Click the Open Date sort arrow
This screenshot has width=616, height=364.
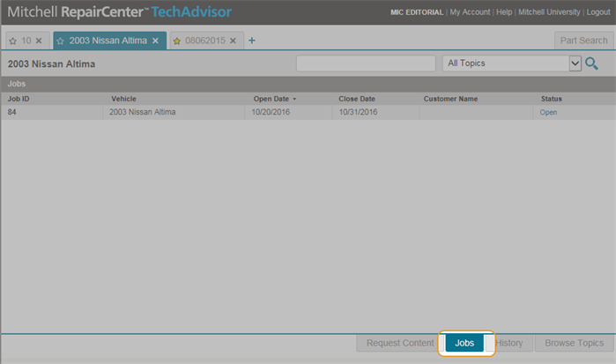[x=294, y=99]
